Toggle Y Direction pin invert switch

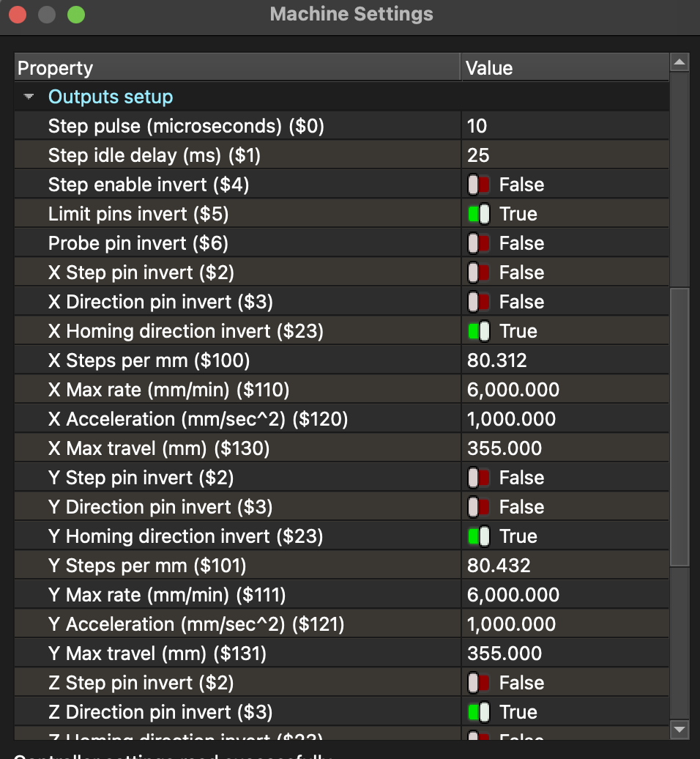point(479,507)
